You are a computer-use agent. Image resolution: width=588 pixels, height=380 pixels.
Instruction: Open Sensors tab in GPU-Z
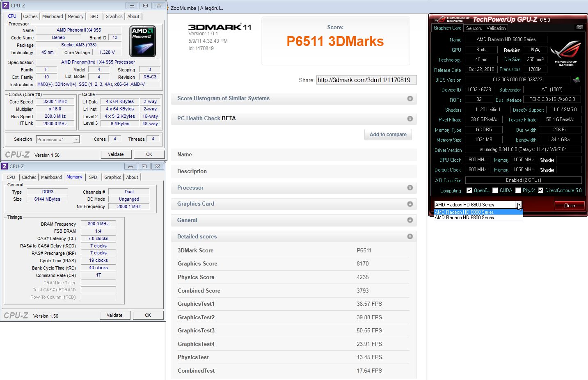(474, 28)
